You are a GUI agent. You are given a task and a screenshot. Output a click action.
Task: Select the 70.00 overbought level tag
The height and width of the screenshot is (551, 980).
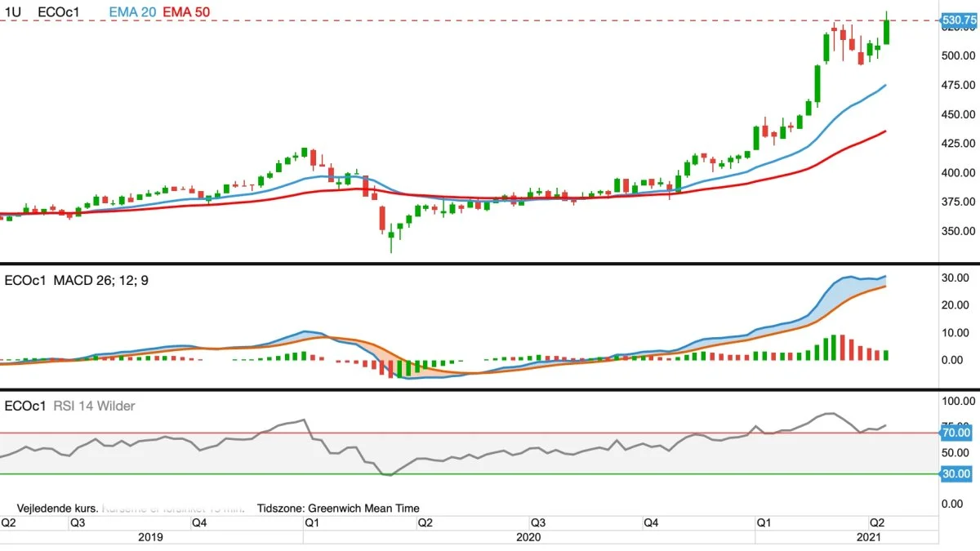(x=956, y=433)
